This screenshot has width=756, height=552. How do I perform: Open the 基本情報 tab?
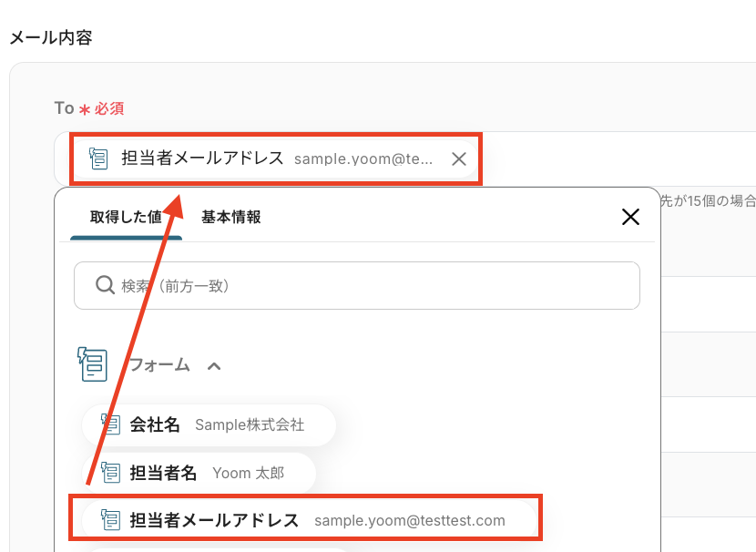(231, 217)
